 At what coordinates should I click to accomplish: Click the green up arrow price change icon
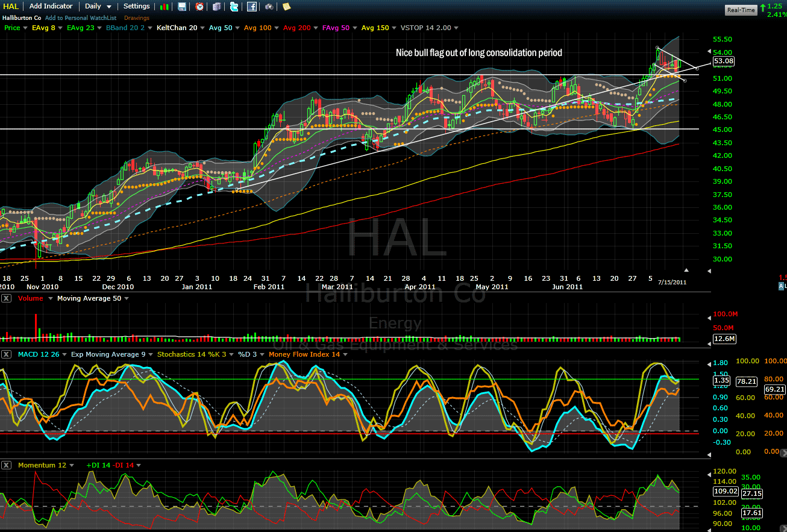[x=763, y=7]
